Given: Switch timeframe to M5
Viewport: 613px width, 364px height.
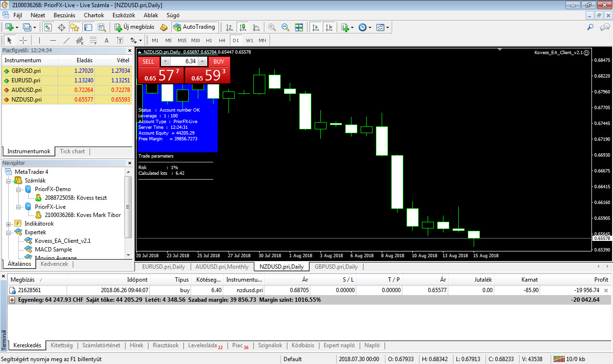Looking at the screenshot, I should [169, 40].
